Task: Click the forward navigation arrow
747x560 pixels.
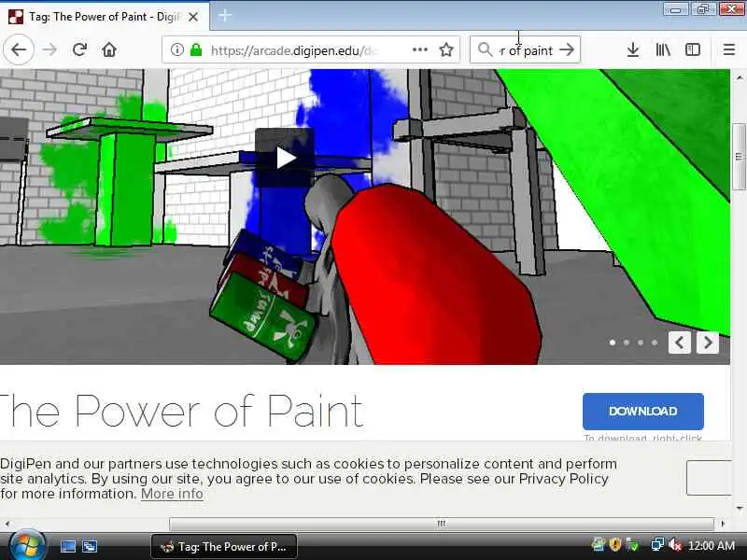Action: coord(49,49)
